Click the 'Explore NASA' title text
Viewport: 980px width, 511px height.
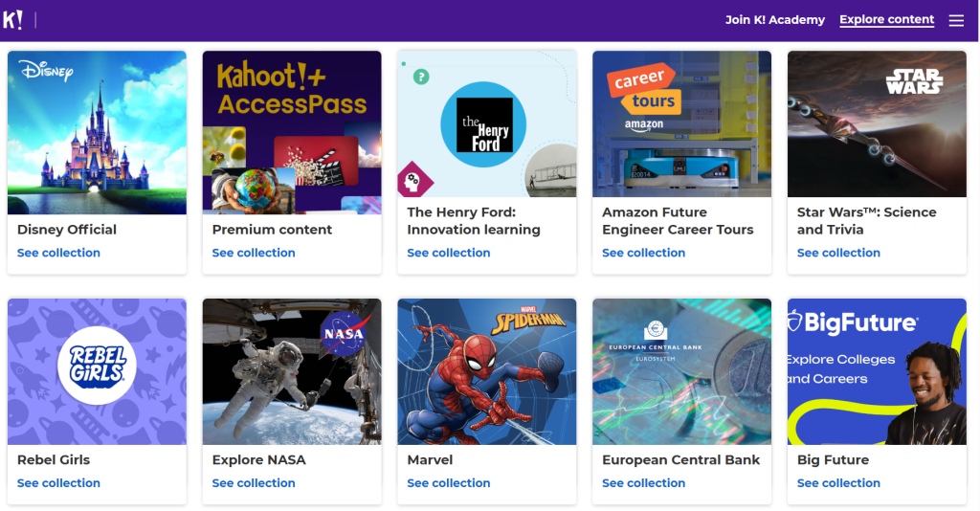[x=258, y=460]
